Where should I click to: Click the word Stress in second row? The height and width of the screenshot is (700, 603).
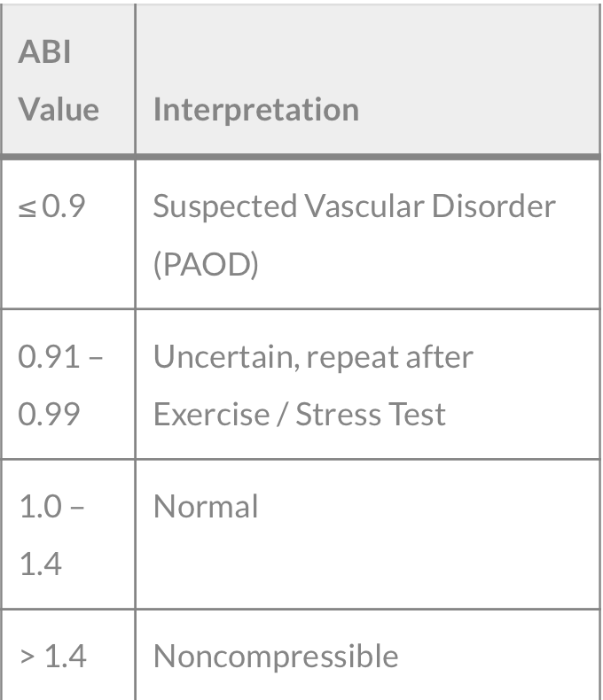tap(337, 415)
